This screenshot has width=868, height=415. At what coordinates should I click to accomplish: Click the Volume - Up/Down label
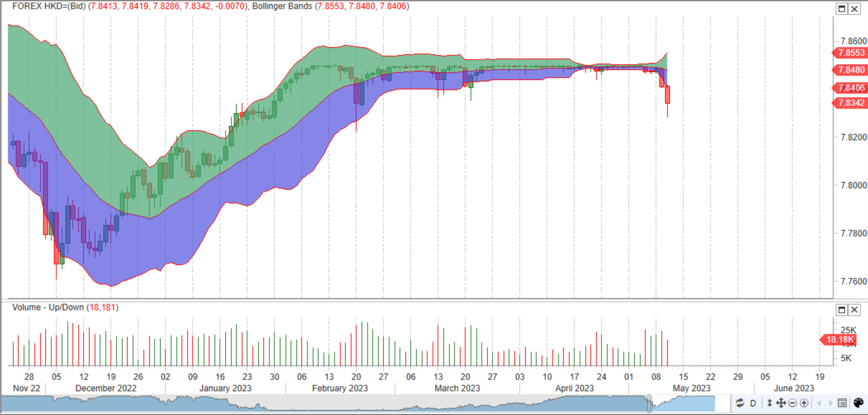(x=48, y=307)
